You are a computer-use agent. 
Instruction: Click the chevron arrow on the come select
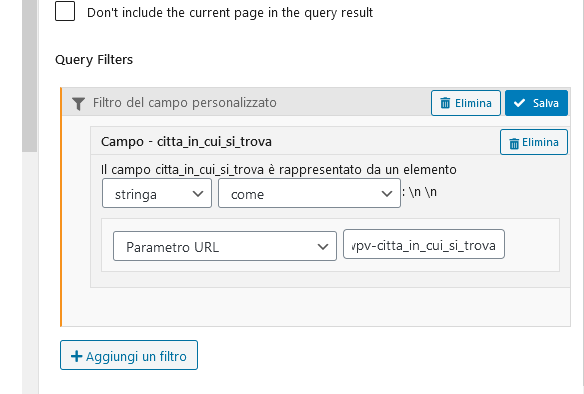[387, 194]
